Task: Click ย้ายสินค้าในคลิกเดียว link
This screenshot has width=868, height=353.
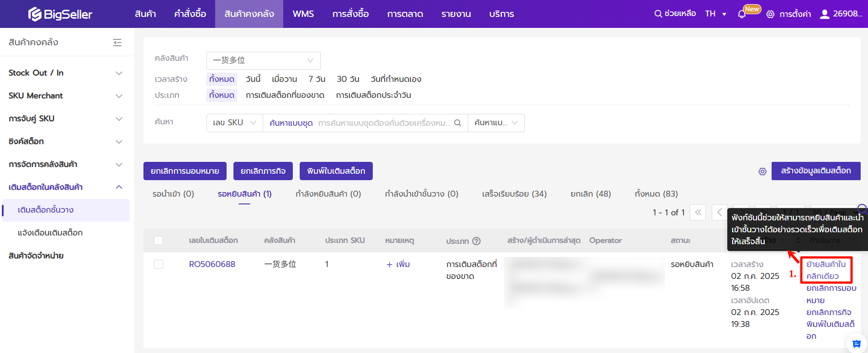Action: pos(826,270)
